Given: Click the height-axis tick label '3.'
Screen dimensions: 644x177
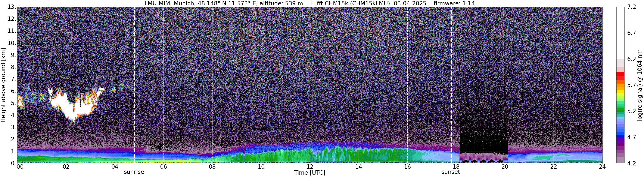Looking at the screenshot, I should [13, 127].
